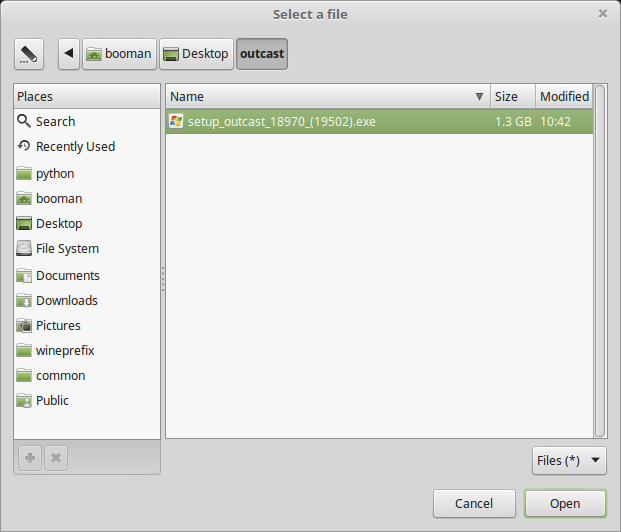Viewport: 621px width, 532px height.
Task: Click the Places column header
Action: tap(87, 96)
